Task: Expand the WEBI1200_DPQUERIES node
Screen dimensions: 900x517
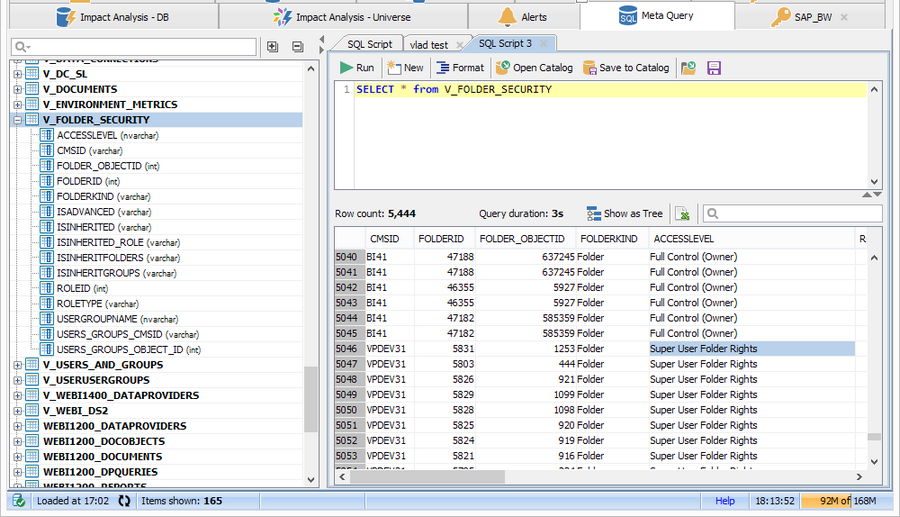Action: point(18,472)
